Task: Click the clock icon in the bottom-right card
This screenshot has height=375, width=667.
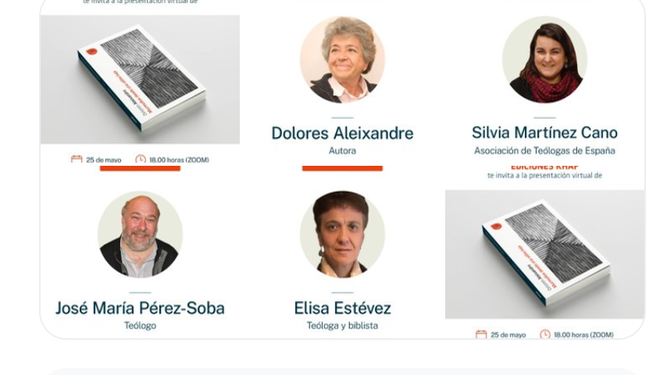Action: 545,335
